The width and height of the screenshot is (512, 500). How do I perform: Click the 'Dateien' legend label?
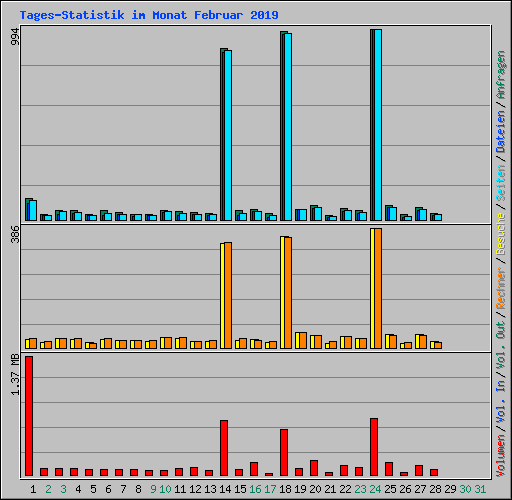[501, 132]
